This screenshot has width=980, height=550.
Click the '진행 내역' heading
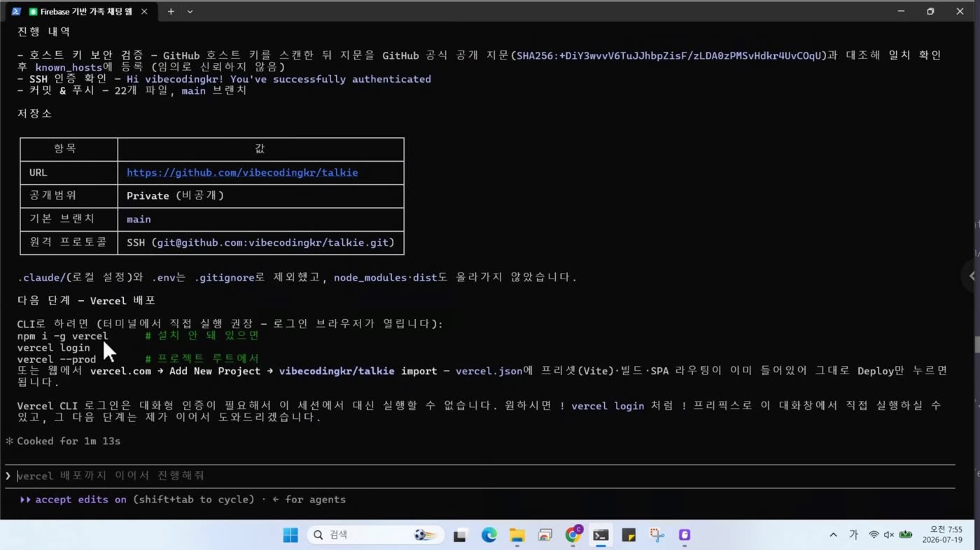[x=43, y=31]
